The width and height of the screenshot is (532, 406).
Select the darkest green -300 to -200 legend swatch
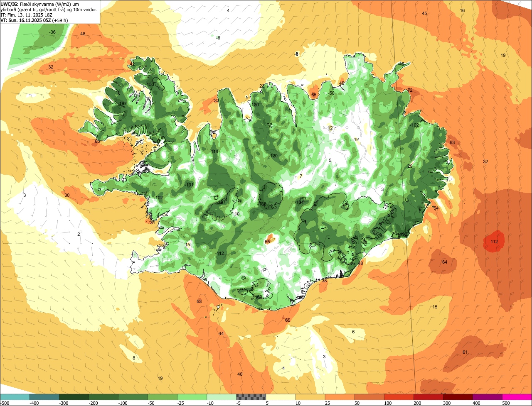tap(74, 396)
